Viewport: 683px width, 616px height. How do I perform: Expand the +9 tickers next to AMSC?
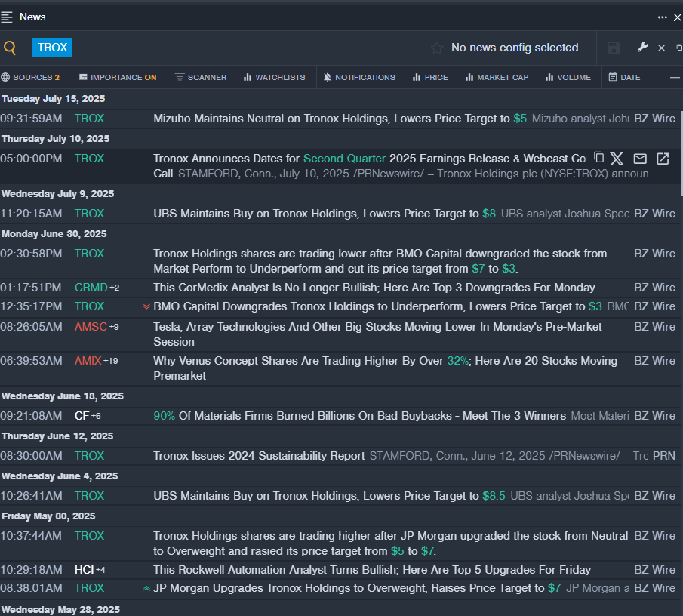114,327
